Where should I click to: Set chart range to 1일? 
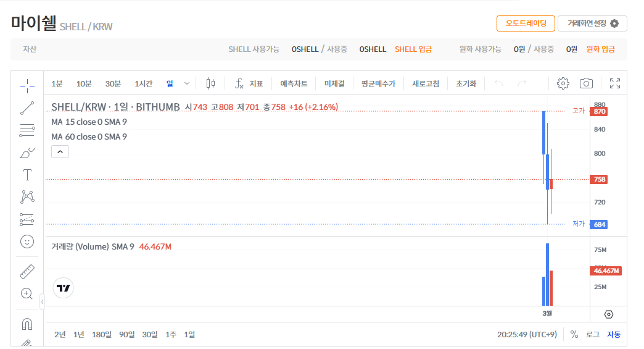[189, 335]
